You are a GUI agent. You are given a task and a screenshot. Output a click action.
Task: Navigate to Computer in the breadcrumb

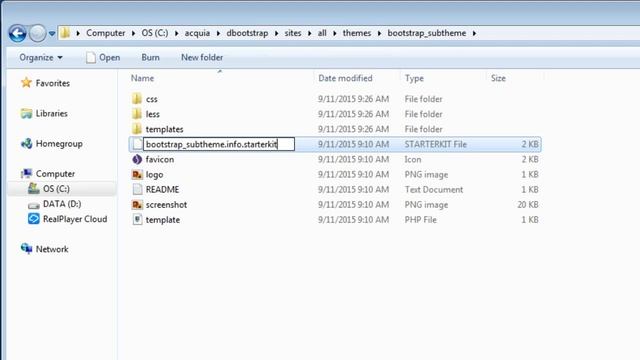click(106, 33)
